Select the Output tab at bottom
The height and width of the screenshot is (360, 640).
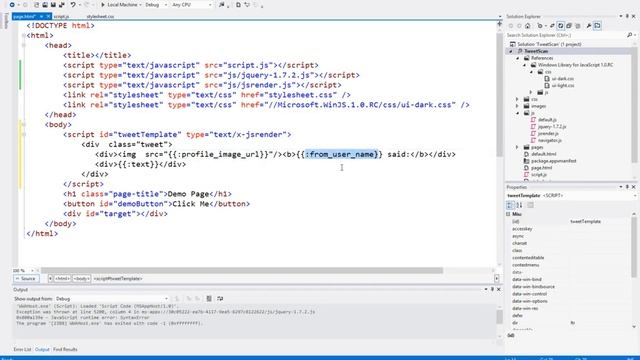point(42,350)
